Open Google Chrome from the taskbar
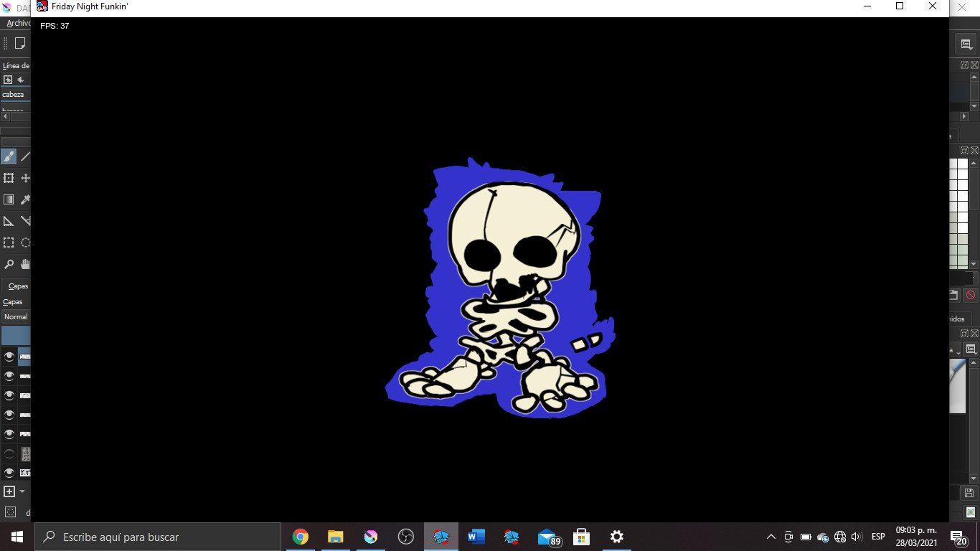980x551 pixels. 301,537
